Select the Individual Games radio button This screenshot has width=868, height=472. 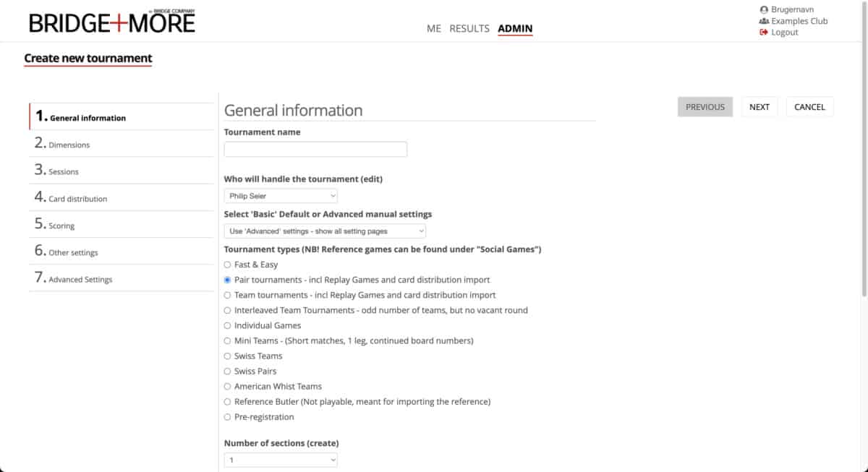(228, 326)
